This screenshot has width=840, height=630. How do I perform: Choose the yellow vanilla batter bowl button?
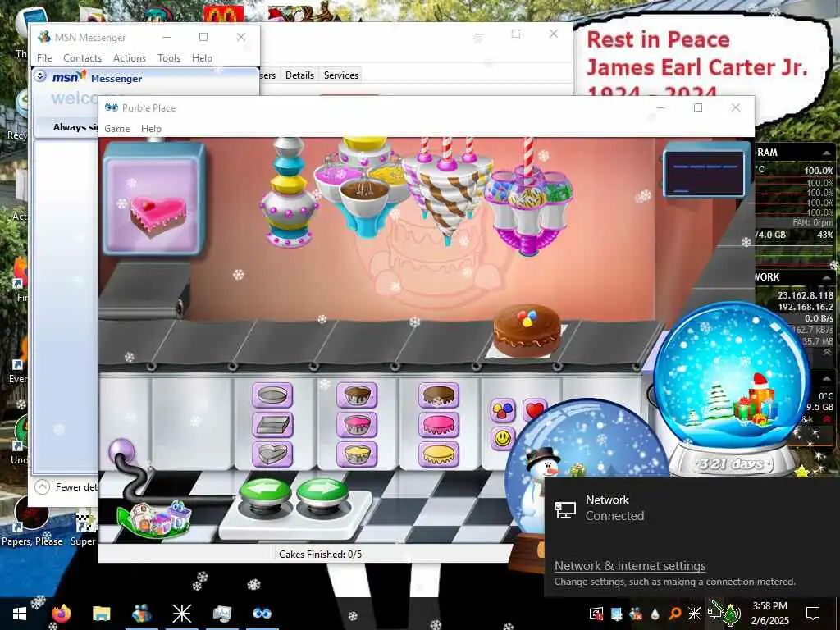(357, 454)
